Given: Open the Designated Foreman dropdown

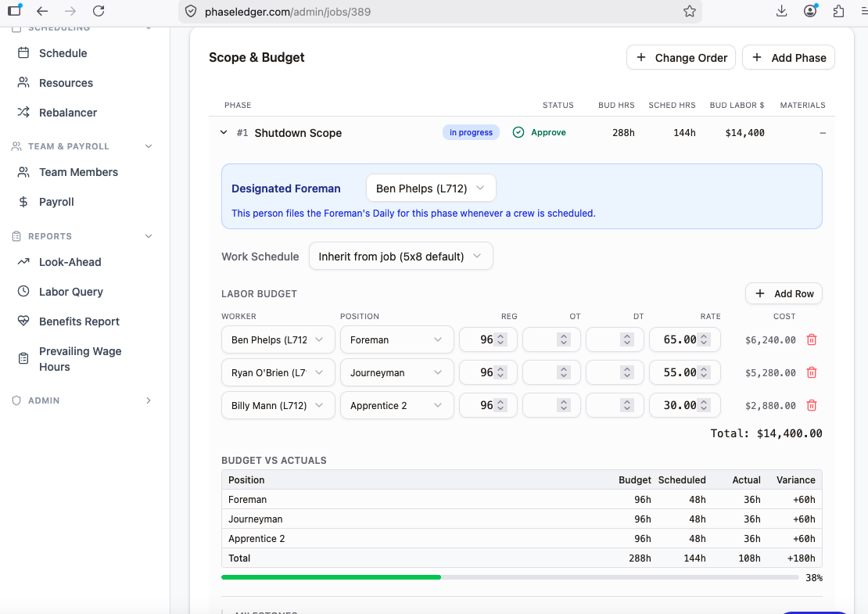Looking at the screenshot, I should point(431,189).
